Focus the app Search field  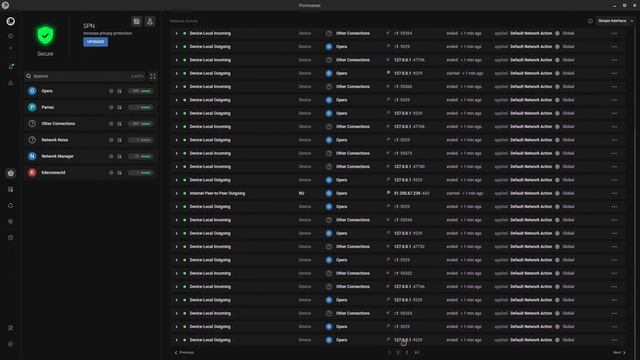pos(84,76)
